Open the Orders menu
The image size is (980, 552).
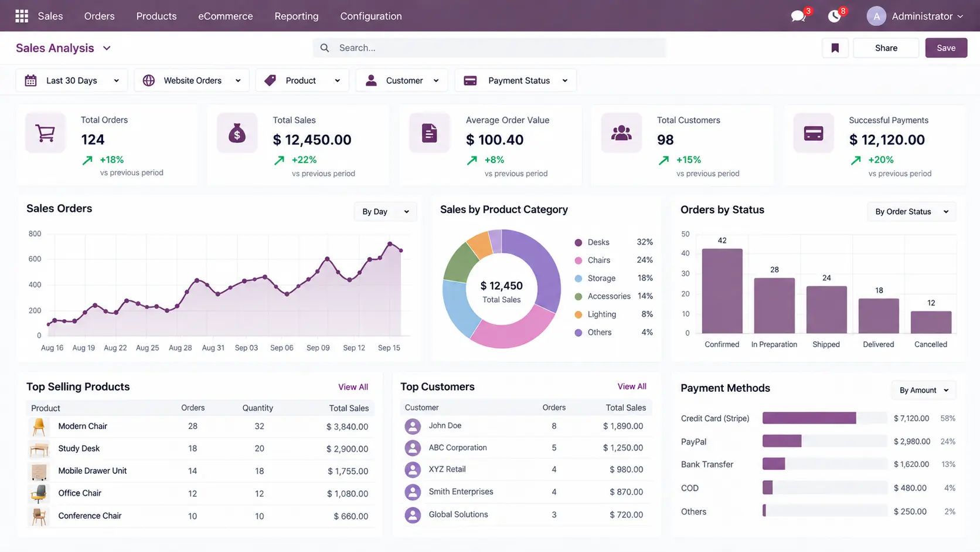click(99, 16)
